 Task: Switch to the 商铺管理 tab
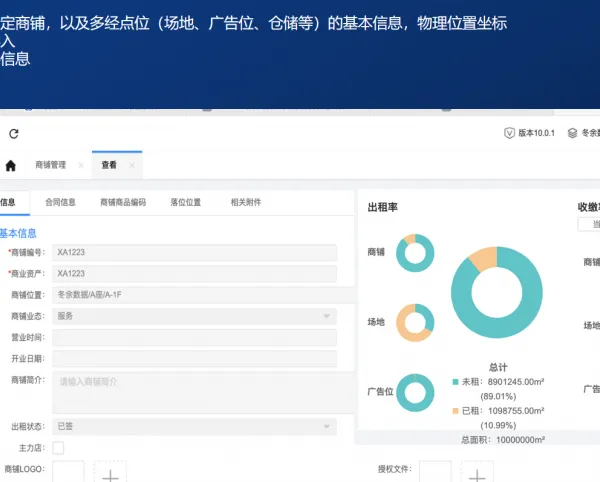[51, 165]
